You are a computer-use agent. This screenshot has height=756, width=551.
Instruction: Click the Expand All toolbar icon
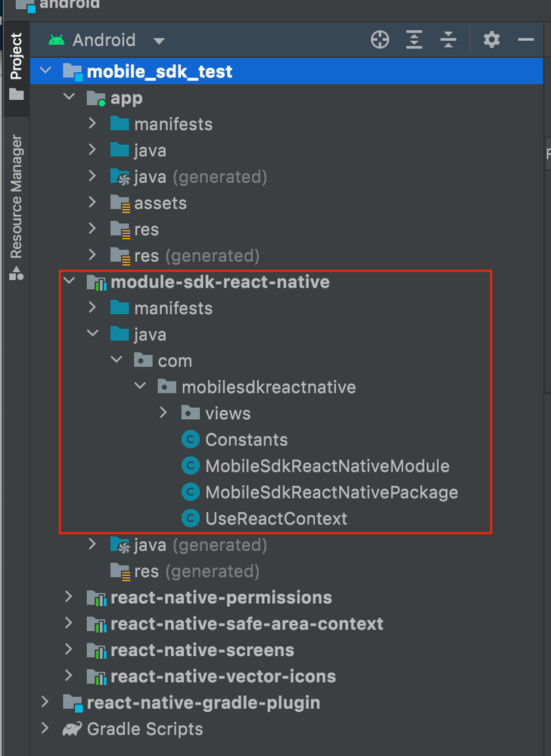click(414, 40)
